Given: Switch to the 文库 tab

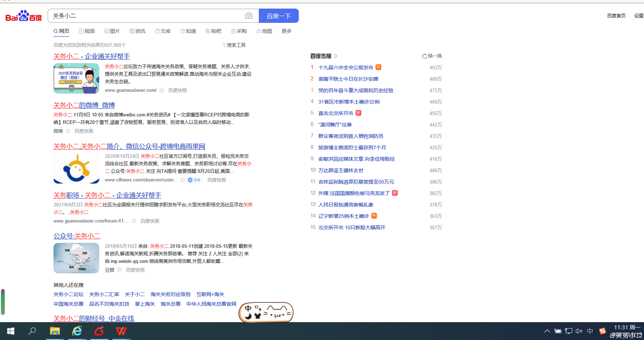Looking at the screenshot, I should click(x=163, y=31).
